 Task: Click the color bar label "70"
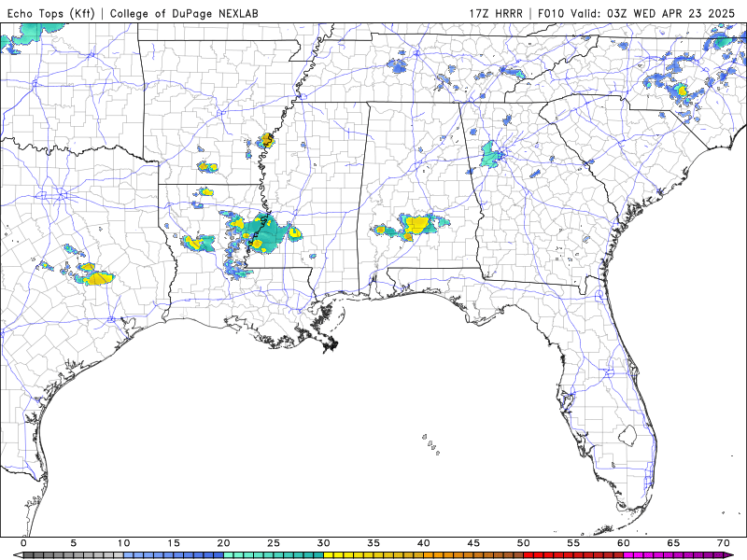point(724,543)
